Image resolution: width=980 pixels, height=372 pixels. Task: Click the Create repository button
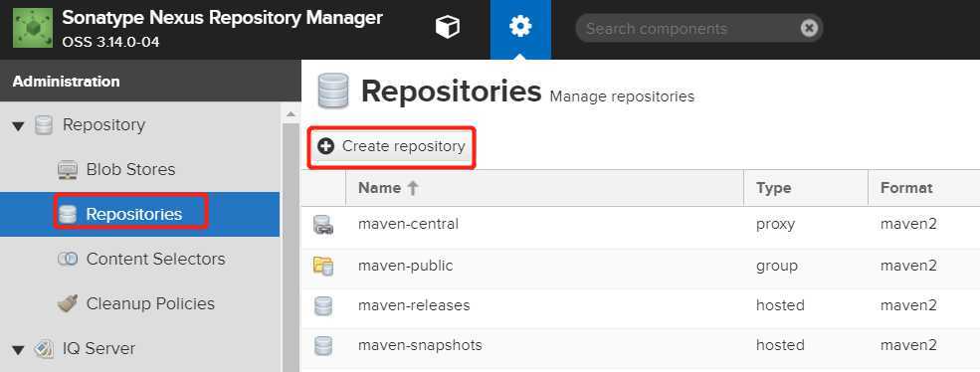(392, 147)
